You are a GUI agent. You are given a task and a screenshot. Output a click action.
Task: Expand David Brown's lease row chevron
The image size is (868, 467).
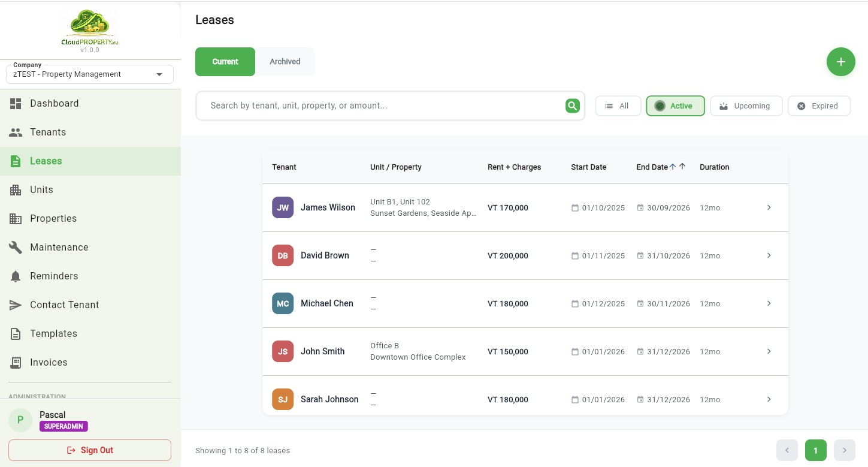tap(769, 256)
